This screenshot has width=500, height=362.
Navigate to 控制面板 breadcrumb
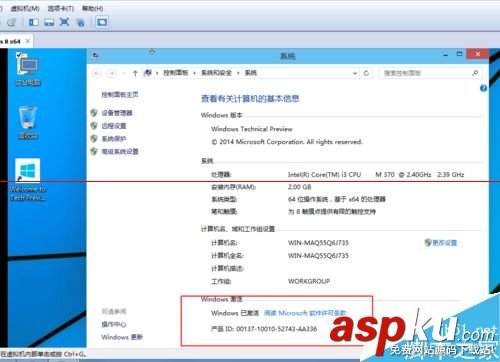tap(176, 73)
